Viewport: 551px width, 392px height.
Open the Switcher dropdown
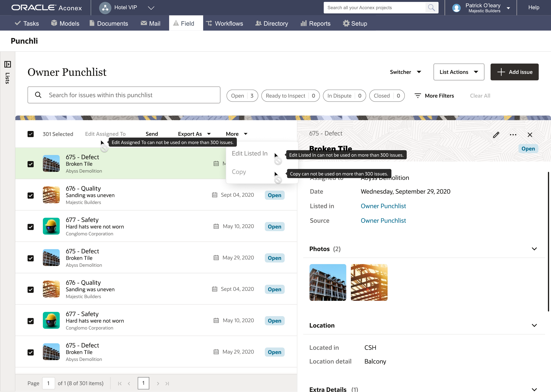406,72
